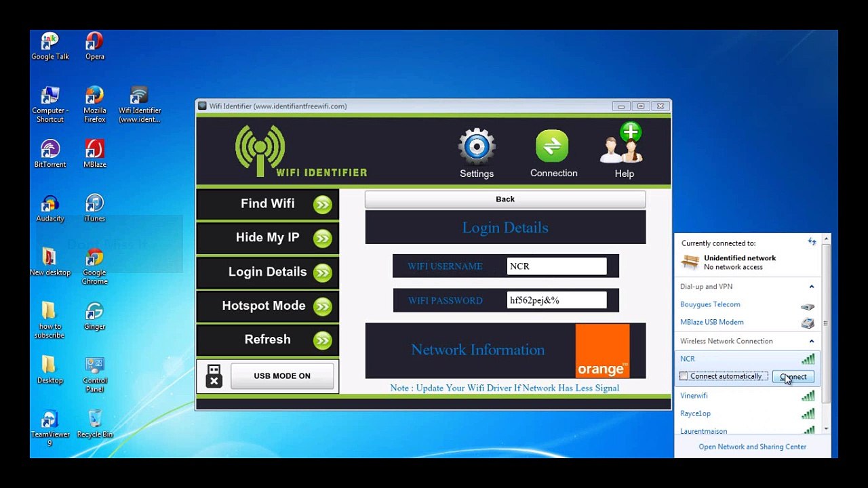Tick the Connect automatically checkbox
The width and height of the screenshot is (868, 488).
[684, 376]
